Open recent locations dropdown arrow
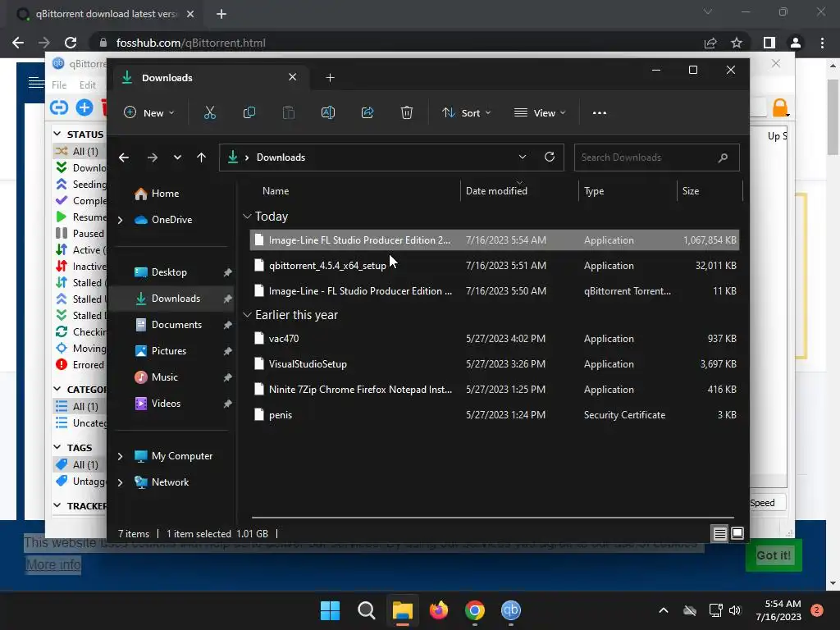840x630 pixels. tap(177, 157)
